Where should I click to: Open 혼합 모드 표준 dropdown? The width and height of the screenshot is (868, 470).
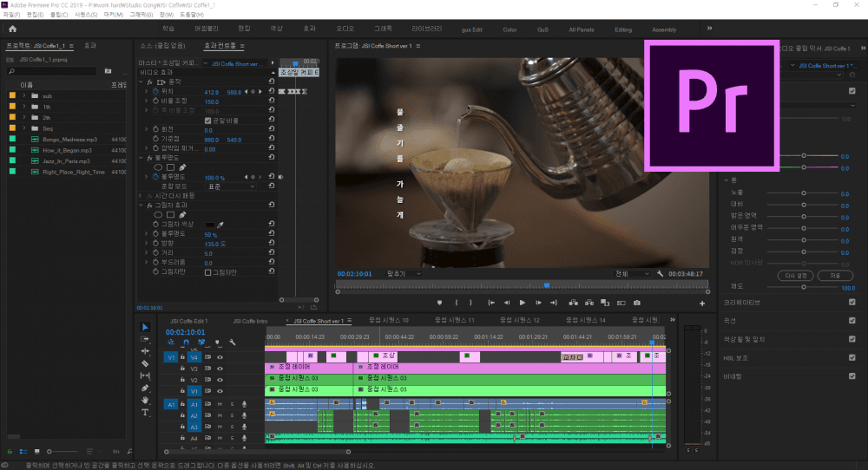232,187
